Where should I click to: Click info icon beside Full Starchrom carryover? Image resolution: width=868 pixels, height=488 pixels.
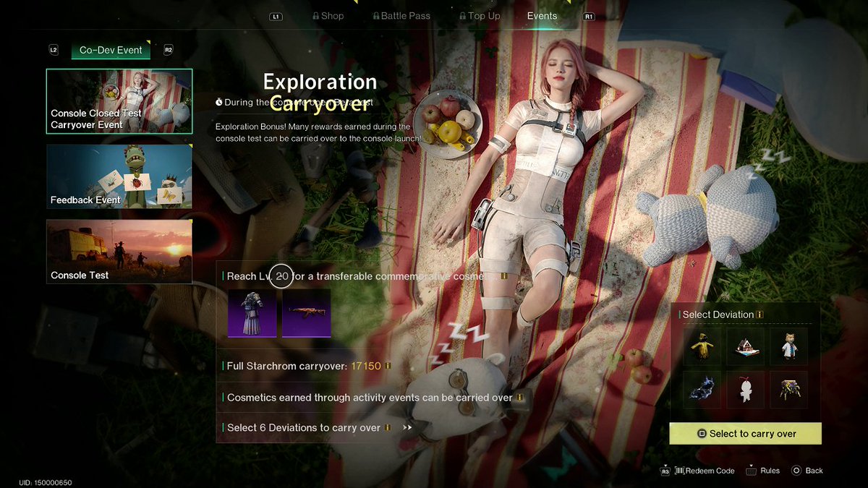point(388,366)
